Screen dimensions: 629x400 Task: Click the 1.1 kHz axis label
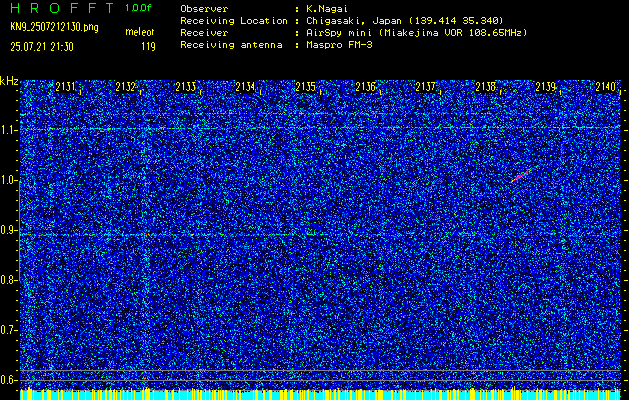8,130
